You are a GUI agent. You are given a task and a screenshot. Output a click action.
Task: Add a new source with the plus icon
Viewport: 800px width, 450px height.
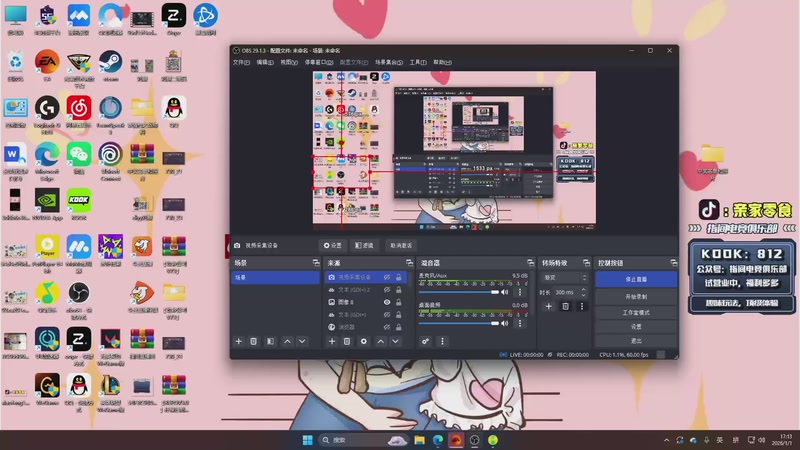[332, 341]
